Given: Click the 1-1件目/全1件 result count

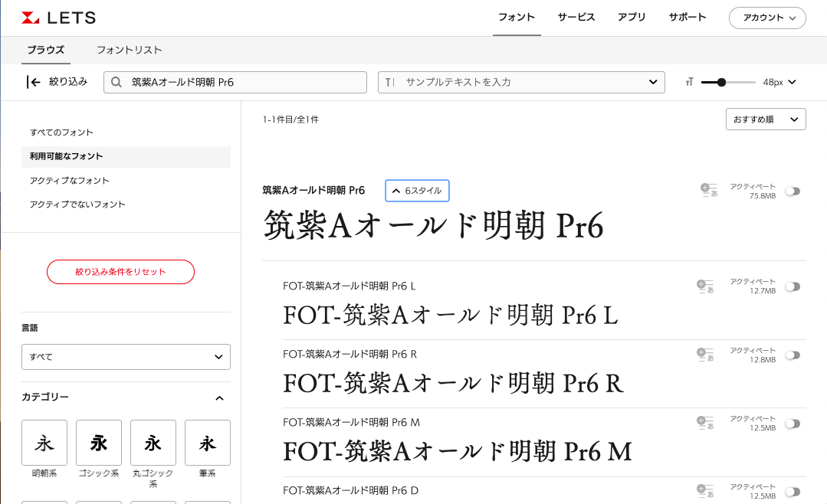Looking at the screenshot, I should [x=290, y=119].
